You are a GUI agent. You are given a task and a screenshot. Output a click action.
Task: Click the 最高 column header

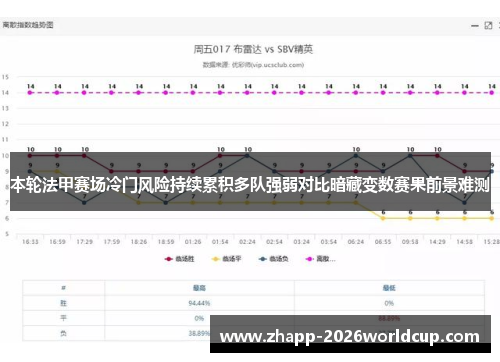click(199, 288)
